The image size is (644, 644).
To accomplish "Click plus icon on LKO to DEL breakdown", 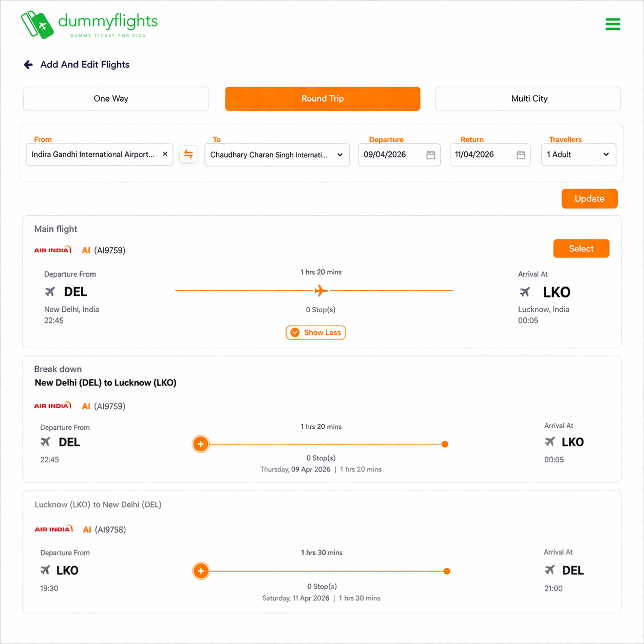I will click(201, 571).
